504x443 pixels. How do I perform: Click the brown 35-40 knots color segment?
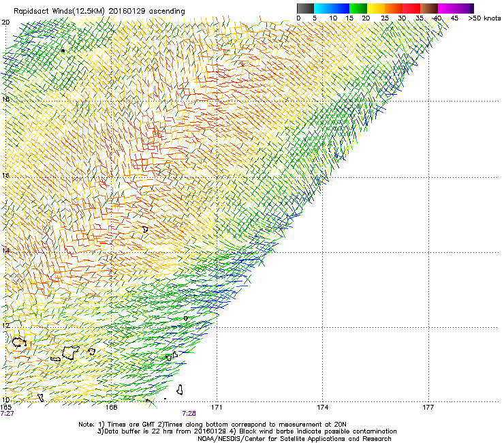pos(429,8)
